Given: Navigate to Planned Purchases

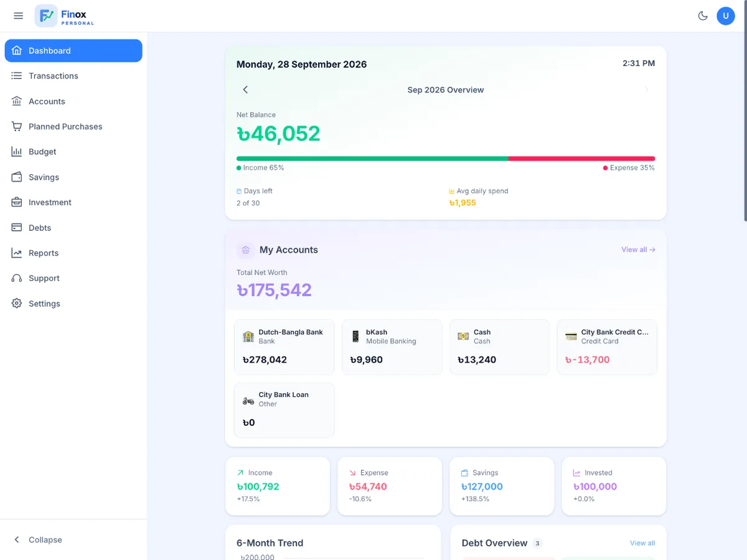Looking at the screenshot, I should tap(73, 126).
